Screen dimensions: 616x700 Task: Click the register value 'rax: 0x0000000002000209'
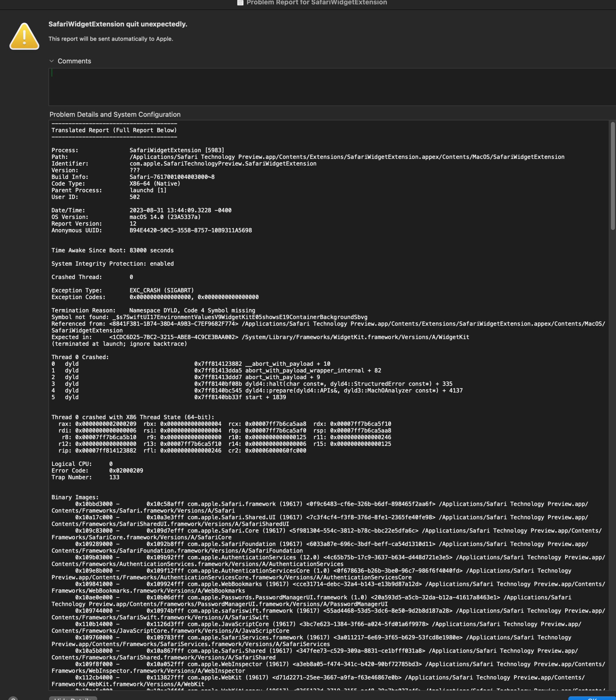[98, 424]
